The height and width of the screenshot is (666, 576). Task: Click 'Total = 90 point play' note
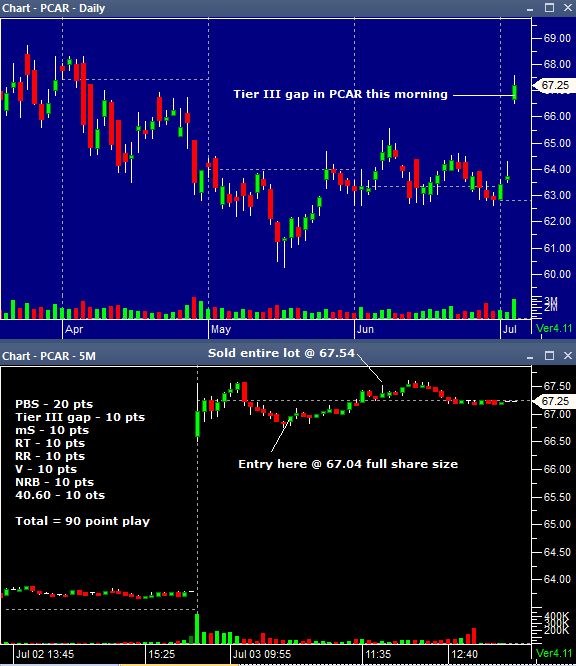coord(83,522)
